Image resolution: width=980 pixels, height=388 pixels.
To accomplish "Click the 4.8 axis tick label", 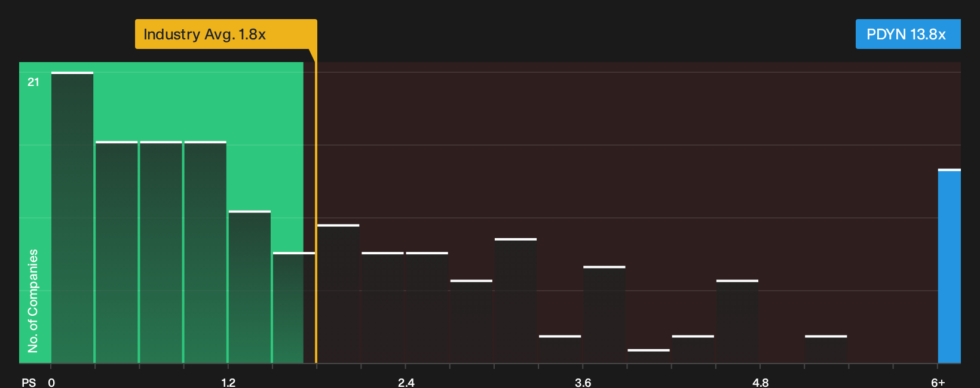I will click(x=760, y=382).
